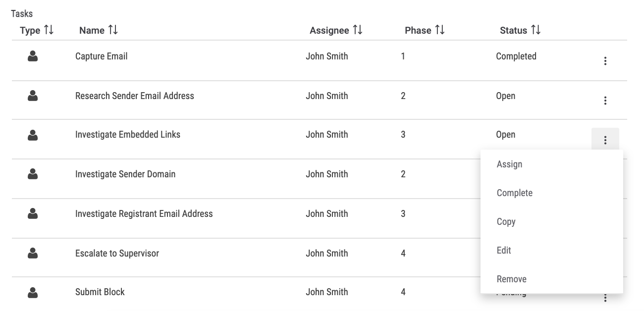Screen dimensions: 644x311
Task: Collapse the open menu for Investigate Embedded Links
Action: [605, 139]
